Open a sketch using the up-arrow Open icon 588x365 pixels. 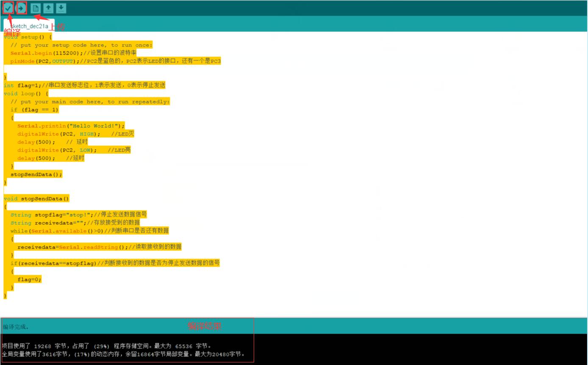(x=49, y=8)
